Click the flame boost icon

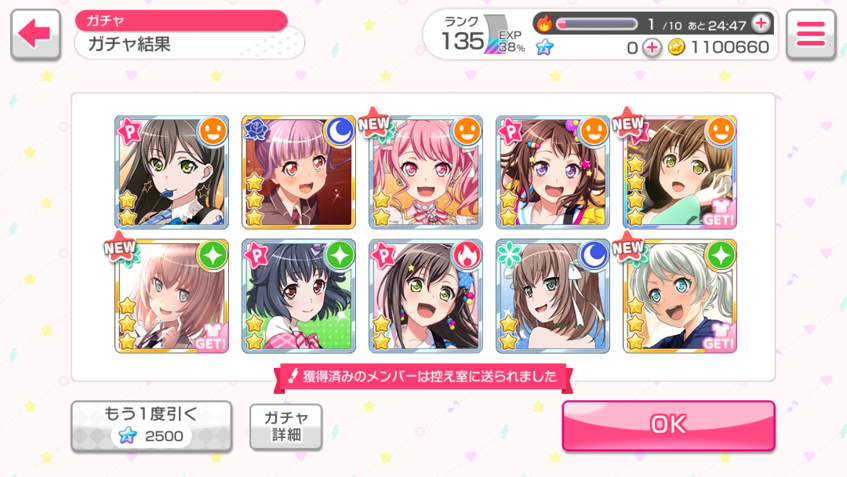click(x=544, y=24)
